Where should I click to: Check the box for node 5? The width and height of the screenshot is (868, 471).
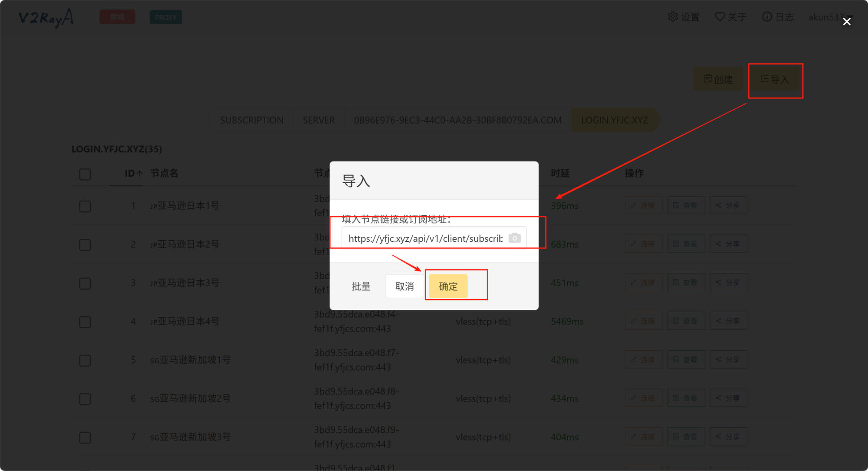85,360
